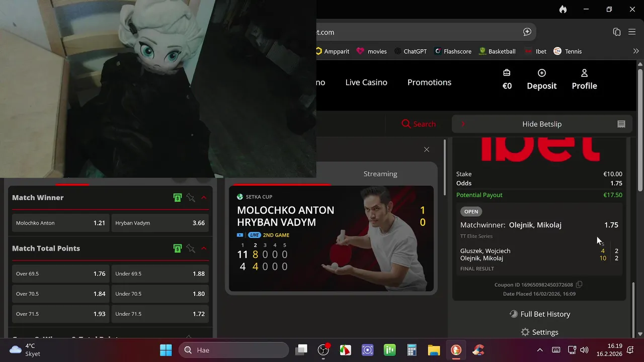The image size is (644, 362).
Task: Click the DuckDuckGo fire button
Action: tap(562, 9)
